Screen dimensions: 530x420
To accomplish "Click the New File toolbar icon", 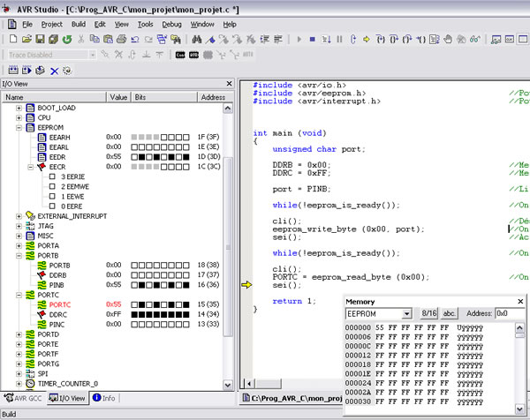I will point(15,39).
